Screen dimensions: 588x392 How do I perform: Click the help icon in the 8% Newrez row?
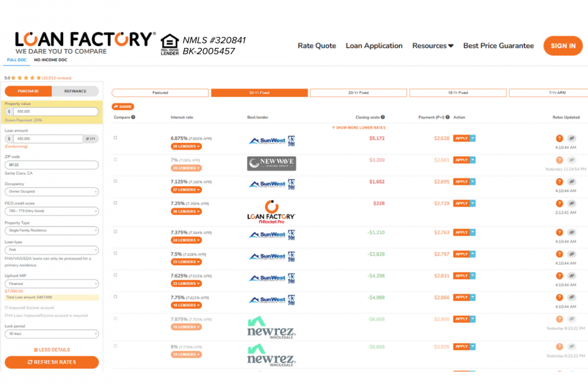(559, 346)
